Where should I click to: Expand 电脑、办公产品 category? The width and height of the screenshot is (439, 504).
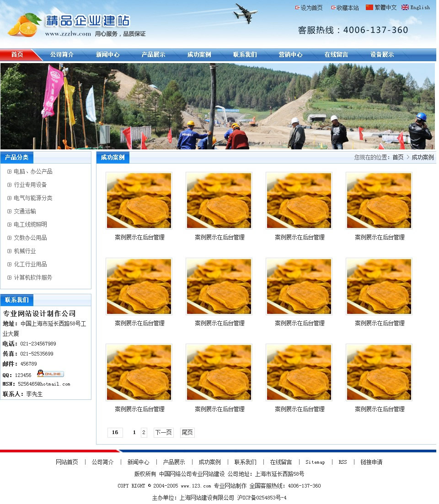[33, 171]
